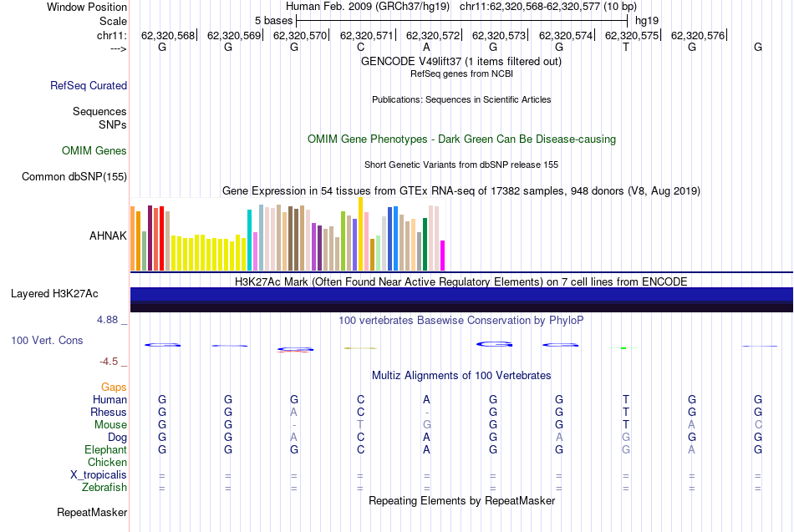Select the Elephant species row label
794x532 pixels.
pyautogui.click(x=105, y=449)
